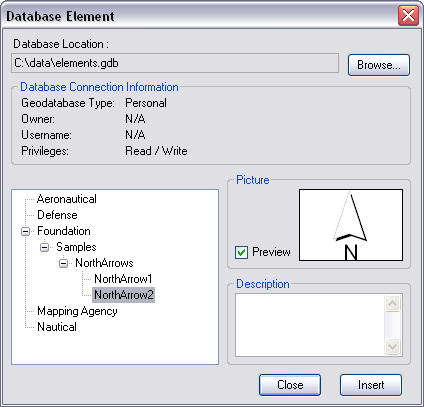
Task: Select the Samples tree label
Action: pos(76,247)
